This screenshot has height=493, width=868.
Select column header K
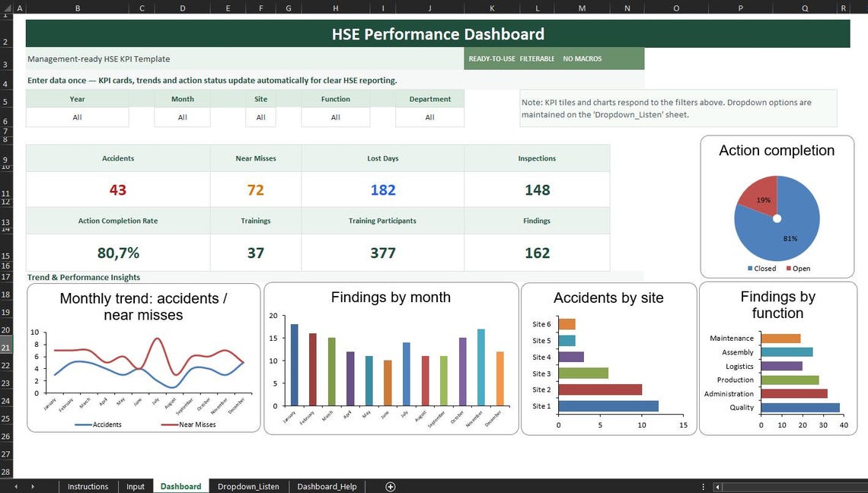(x=492, y=8)
